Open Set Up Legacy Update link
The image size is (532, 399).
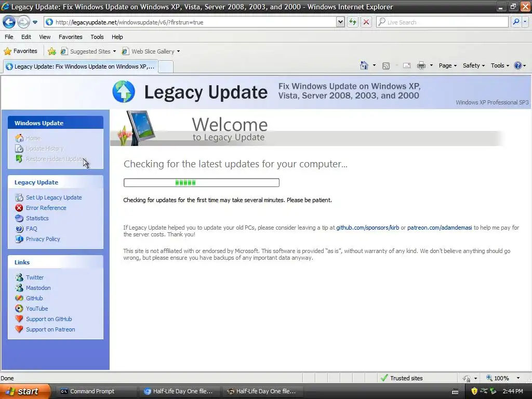point(54,197)
